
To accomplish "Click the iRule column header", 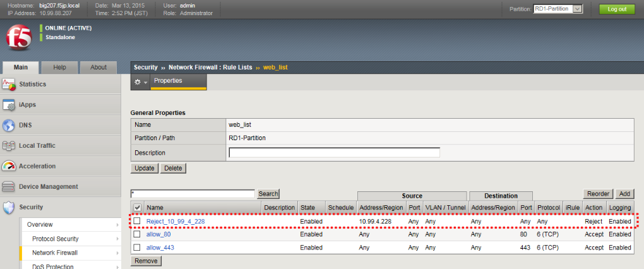I will click(573, 208).
